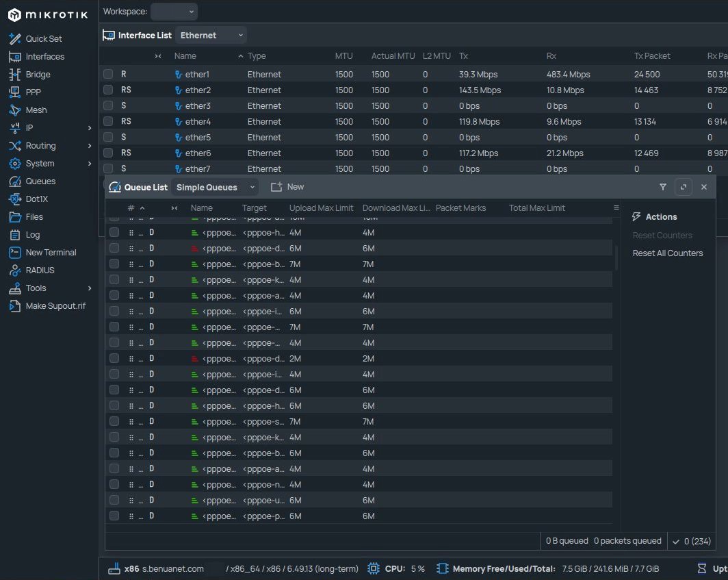
Task: Sort queues by the # column
Action: [x=131, y=208]
